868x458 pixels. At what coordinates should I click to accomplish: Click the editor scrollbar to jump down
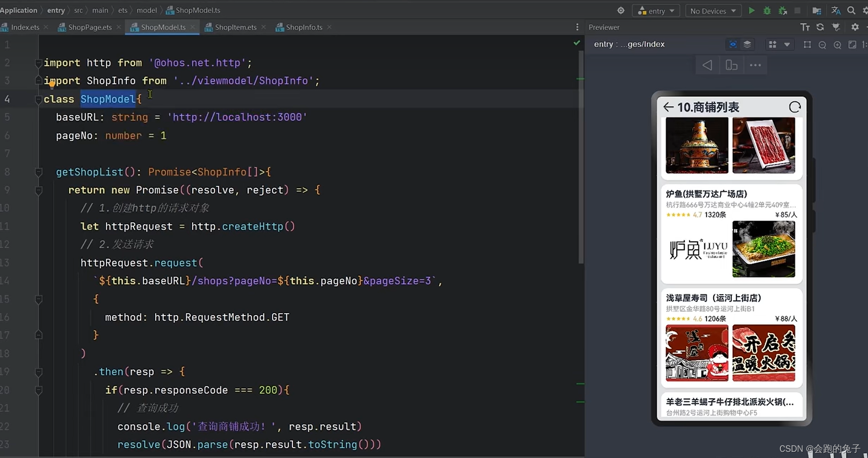click(581, 331)
